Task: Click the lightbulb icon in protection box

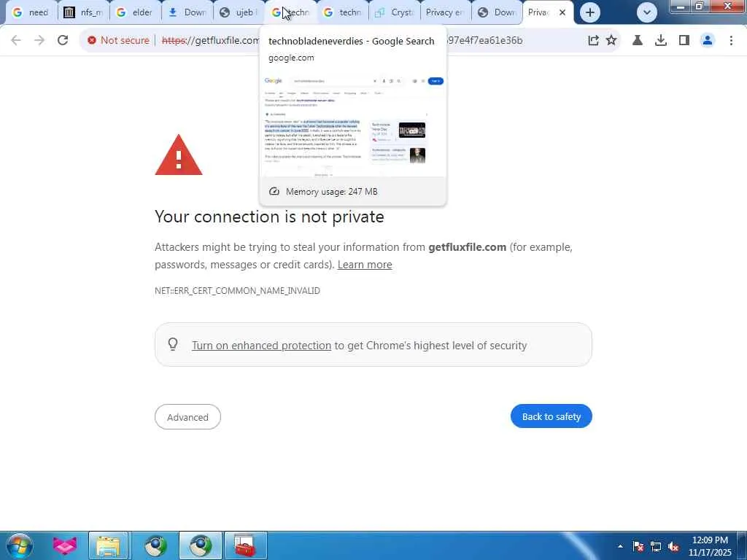Action: point(173,344)
